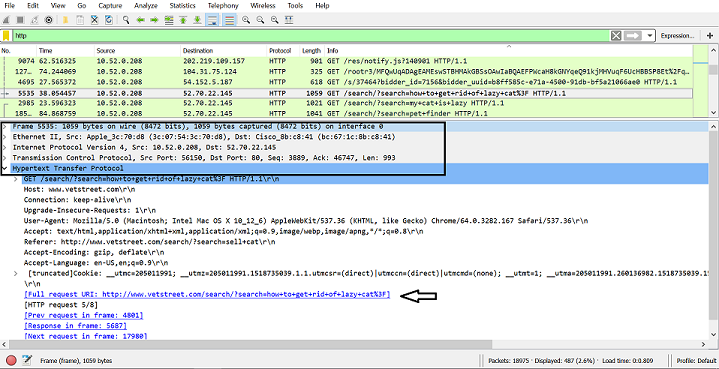
Task: Reload this capture file
Action: (109, 20)
